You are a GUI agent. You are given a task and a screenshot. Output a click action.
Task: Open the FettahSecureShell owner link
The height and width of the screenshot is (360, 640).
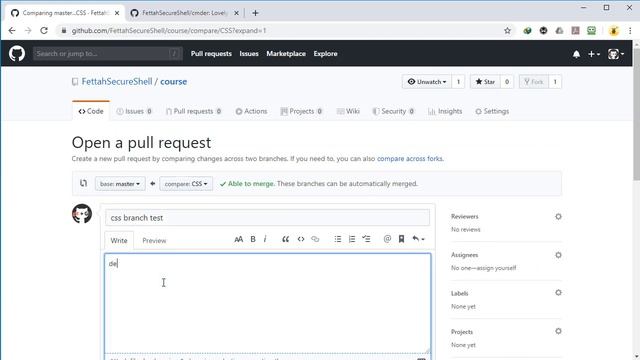point(117,82)
